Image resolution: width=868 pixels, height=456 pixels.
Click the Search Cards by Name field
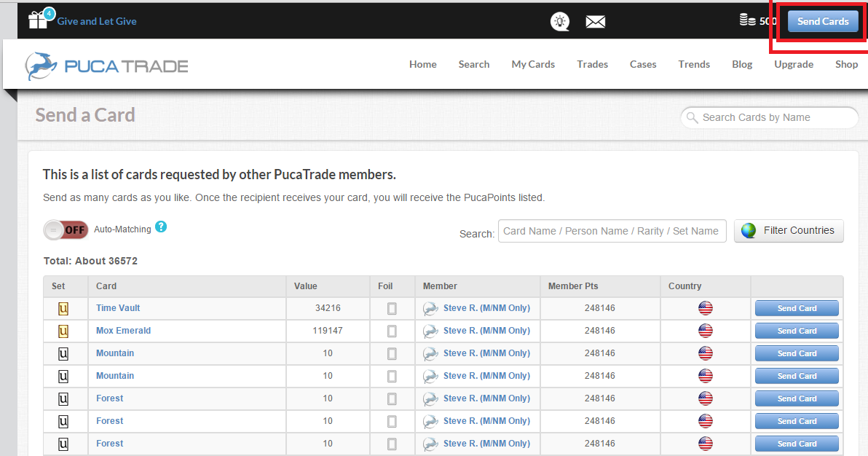(770, 117)
